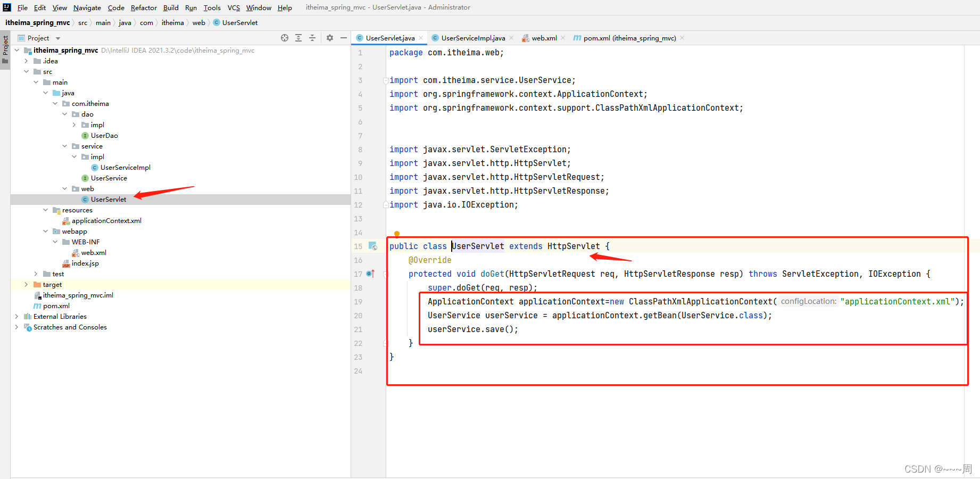Open the VCS menu

click(234, 7)
